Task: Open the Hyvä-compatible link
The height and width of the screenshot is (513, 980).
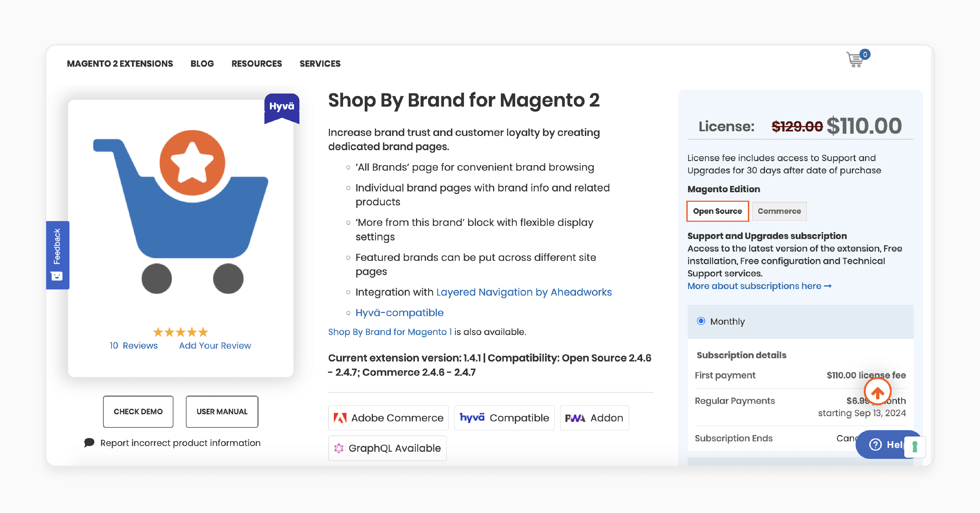Action: coord(399,313)
